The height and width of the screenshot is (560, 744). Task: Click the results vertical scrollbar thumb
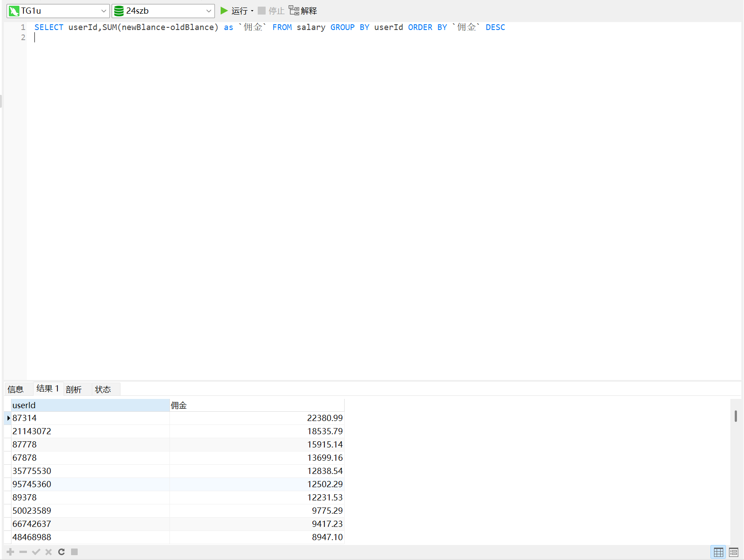736,416
